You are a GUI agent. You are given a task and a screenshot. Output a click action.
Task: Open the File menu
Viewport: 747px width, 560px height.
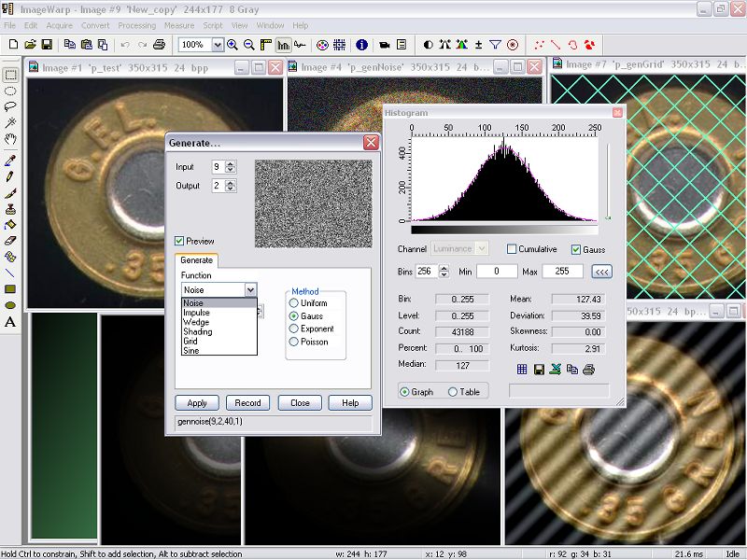click(x=9, y=25)
